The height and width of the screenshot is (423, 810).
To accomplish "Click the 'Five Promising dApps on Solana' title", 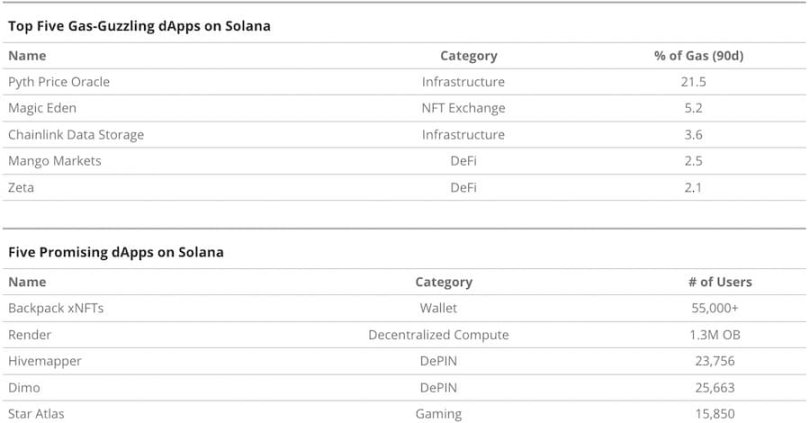I will coord(116,252).
